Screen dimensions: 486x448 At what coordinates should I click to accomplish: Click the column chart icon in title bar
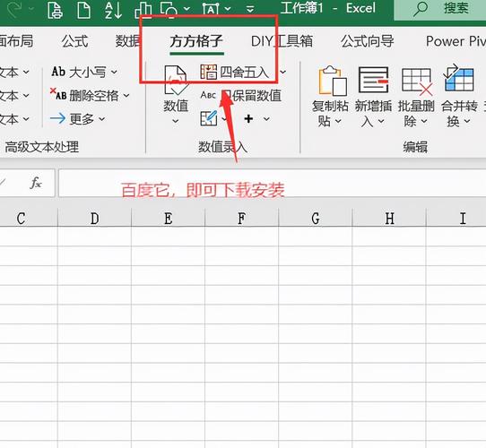(143, 9)
